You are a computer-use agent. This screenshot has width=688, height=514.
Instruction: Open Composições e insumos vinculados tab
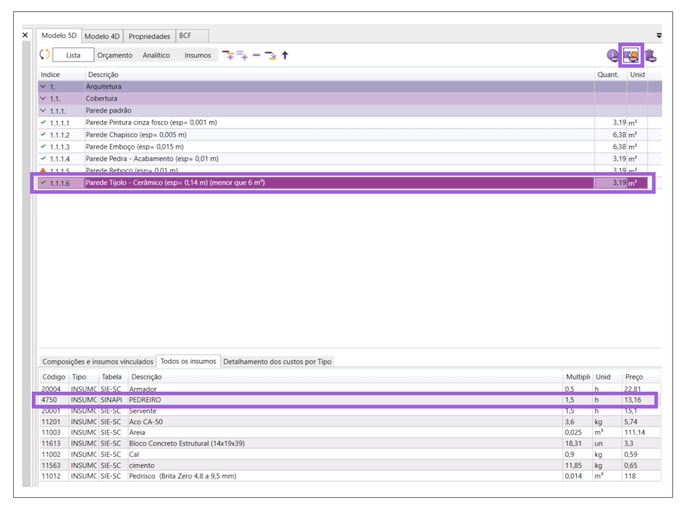point(97,362)
